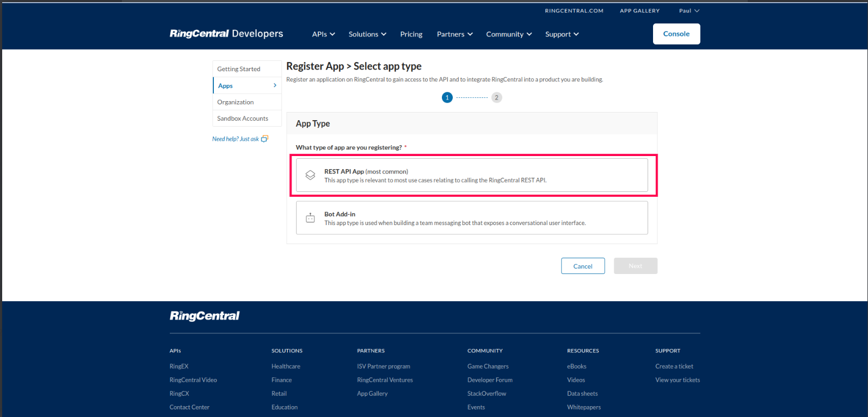Select the Bot Add-in option

tap(472, 218)
